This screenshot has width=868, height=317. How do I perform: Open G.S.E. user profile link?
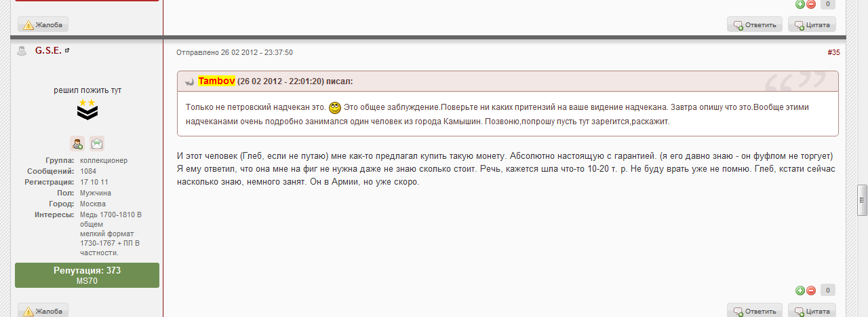coord(48,51)
